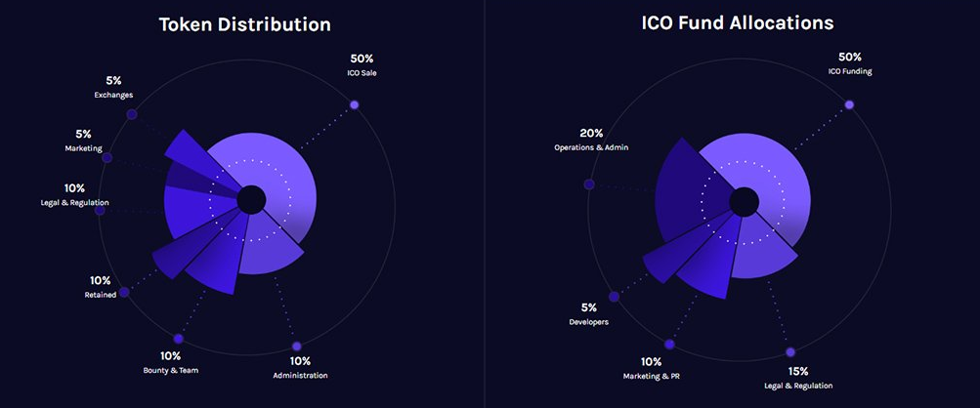Click the ICO Sale 50% marker dot

(x=355, y=104)
